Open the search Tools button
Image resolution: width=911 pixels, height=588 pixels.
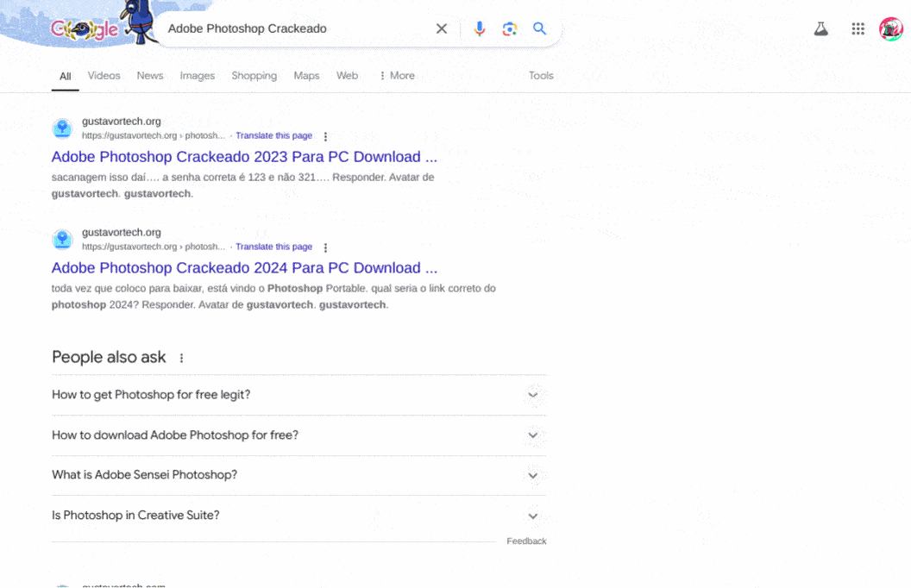541,76
